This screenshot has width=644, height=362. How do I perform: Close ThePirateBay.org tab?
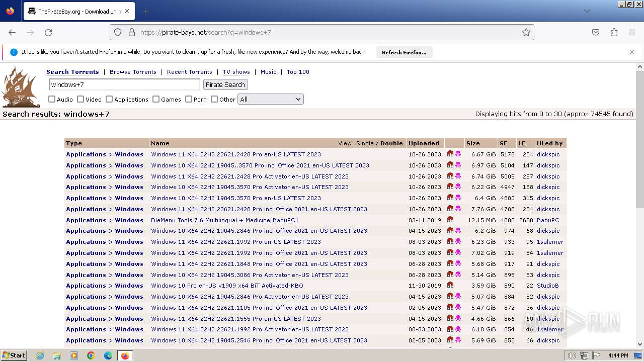click(x=127, y=11)
